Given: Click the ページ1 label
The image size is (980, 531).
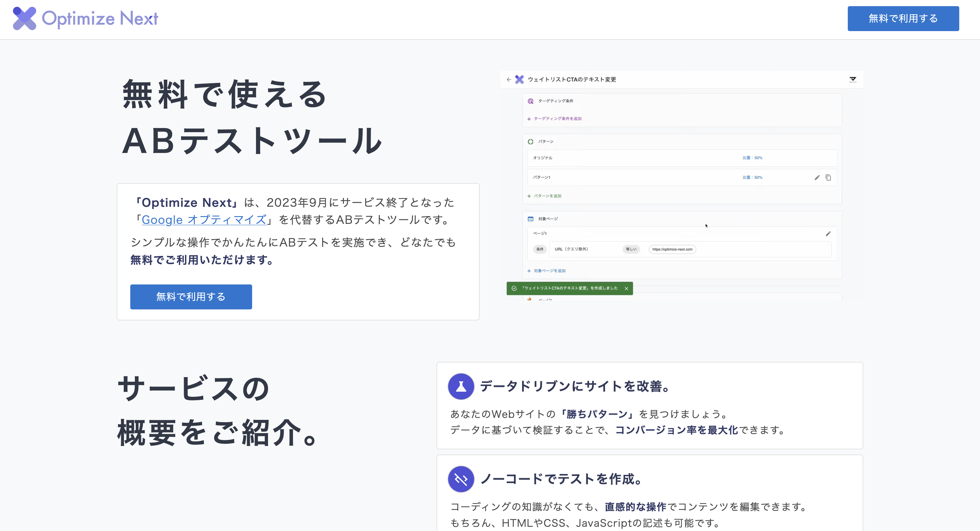Looking at the screenshot, I should tap(540, 234).
